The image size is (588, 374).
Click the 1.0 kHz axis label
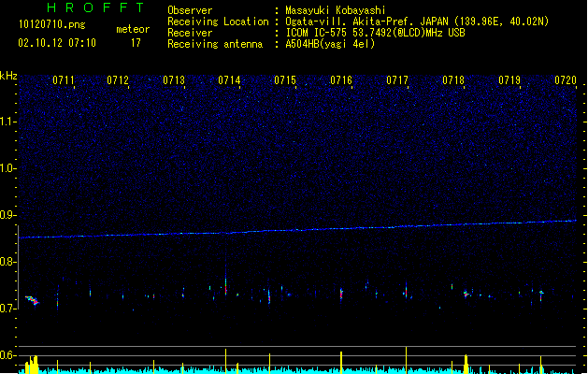coord(8,168)
